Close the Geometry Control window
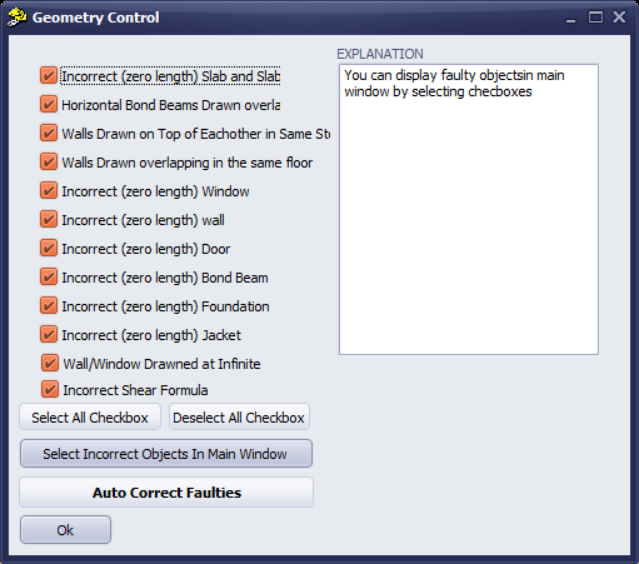Viewport: 639px width, 564px height. pos(619,17)
